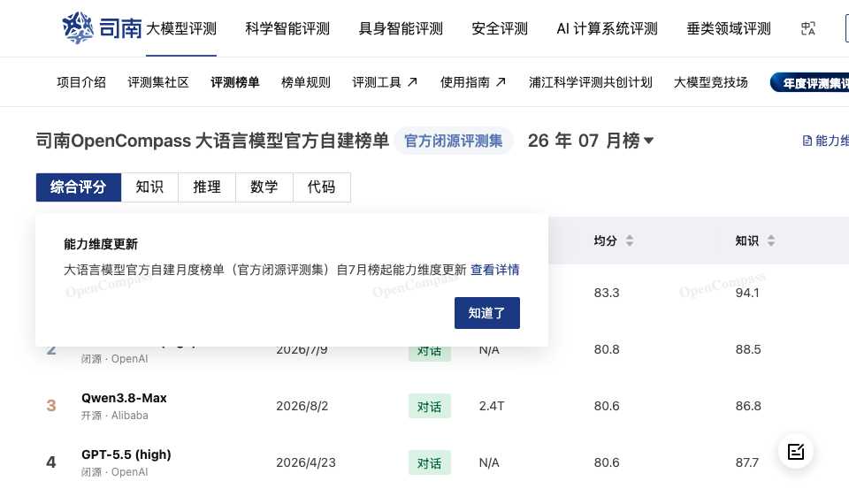Click the OpenCompass 司南 logo
The image size is (849, 504).
[102, 27]
